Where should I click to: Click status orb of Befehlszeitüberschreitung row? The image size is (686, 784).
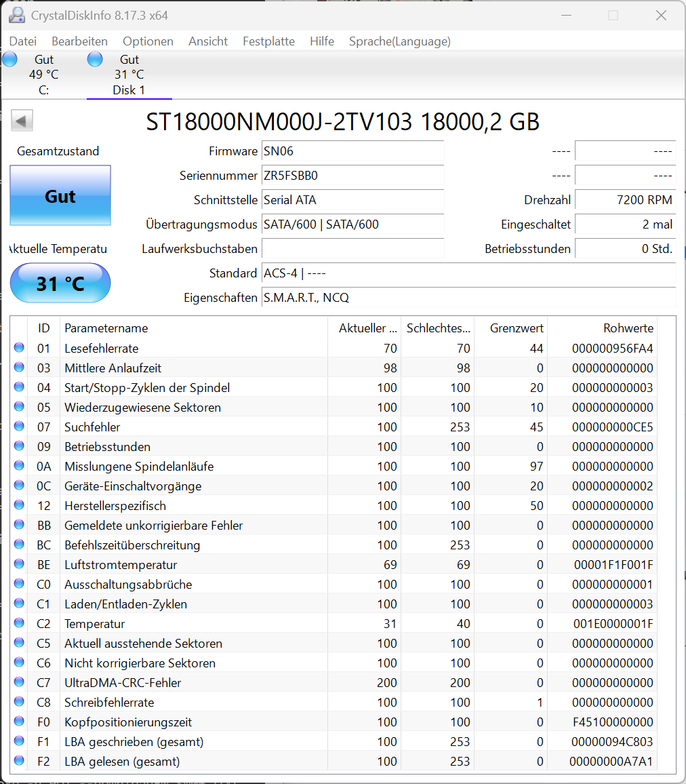pos(19,544)
